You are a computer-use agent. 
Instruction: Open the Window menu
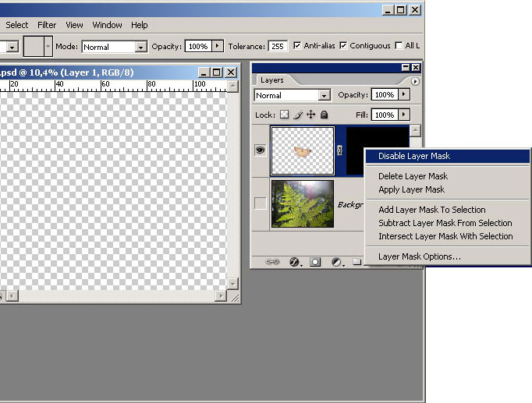pyautogui.click(x=107, y=25)
